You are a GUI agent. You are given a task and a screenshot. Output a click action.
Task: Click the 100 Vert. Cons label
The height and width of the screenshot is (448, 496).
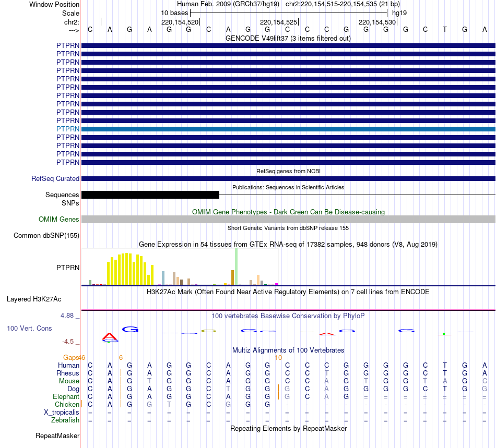pyautogui.click(x=29, y=328)
